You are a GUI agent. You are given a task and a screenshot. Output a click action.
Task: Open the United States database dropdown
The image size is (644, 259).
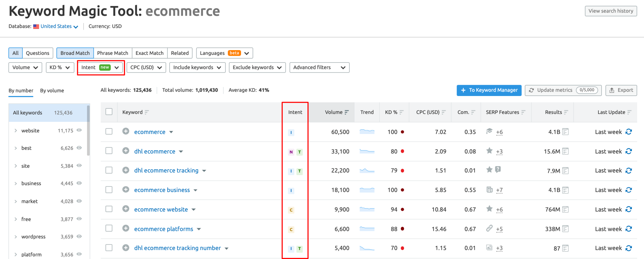[x=56, y=26]
